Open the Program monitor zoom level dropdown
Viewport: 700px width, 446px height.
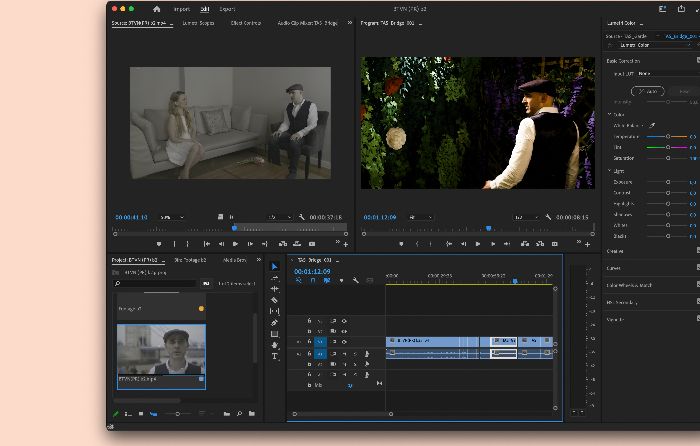(x=421, y=217)
